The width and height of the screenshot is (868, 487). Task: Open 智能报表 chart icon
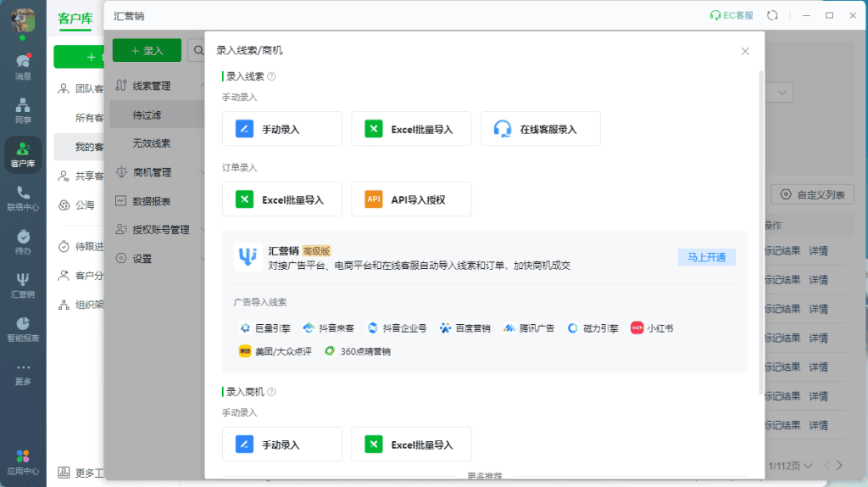[x=23, y=328]
